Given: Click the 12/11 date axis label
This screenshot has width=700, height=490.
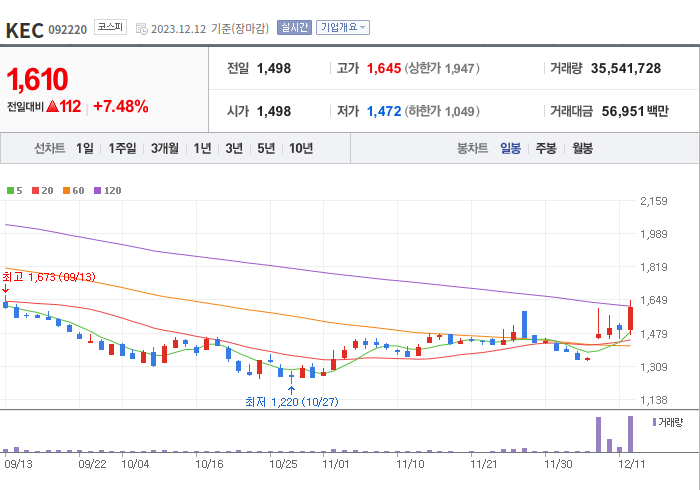Looking at the screenshot, I should 632,464.
